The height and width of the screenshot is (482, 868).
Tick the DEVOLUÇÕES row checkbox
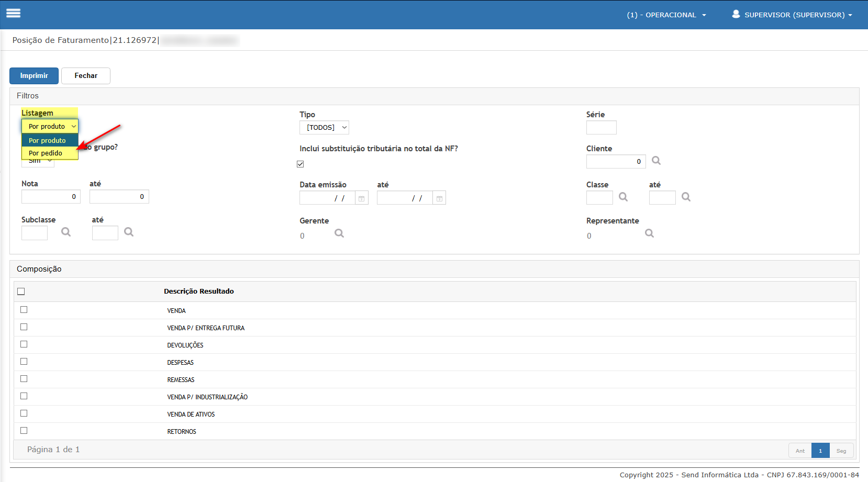point(24,344)
